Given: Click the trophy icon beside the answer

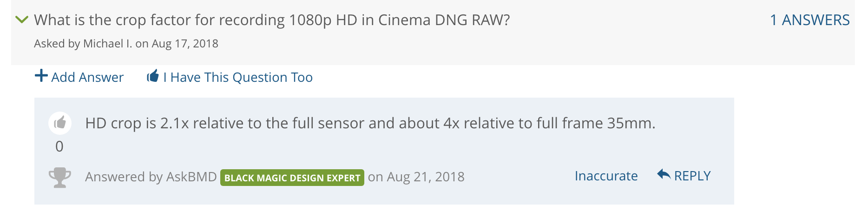Looking at the screenshot, I should [60, 177].
